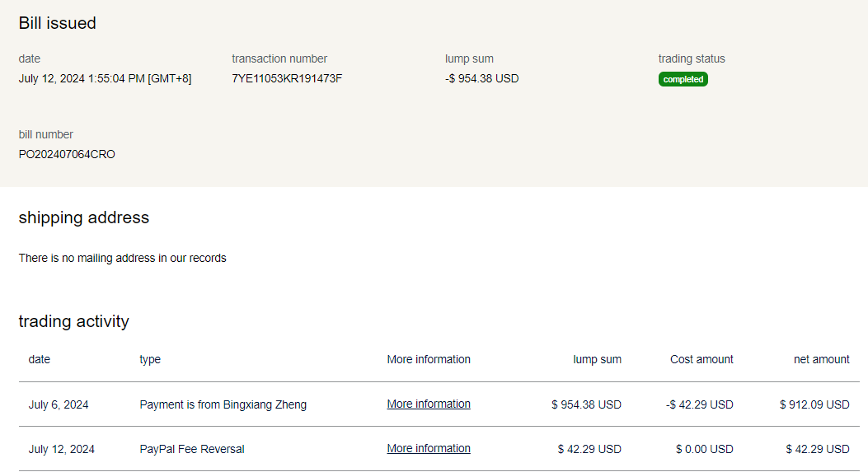Click the bill date July 12, 2024 1:55:04 PM
The height and width of the screenshot is (472, 868).
coord(105,79)
